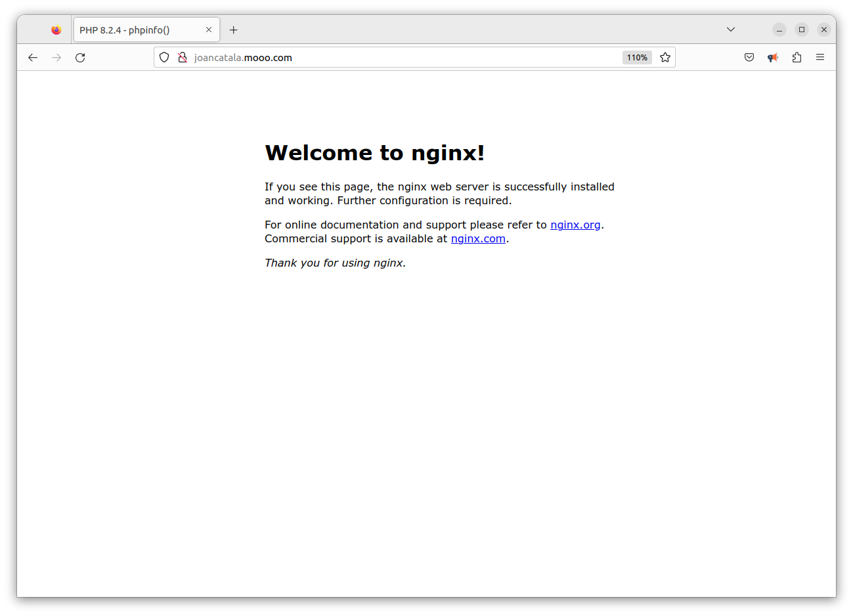The width and height of the screenshot is (853, 616).
Task: Follow the nginx.org documentation link
Action: coord(575,225)
